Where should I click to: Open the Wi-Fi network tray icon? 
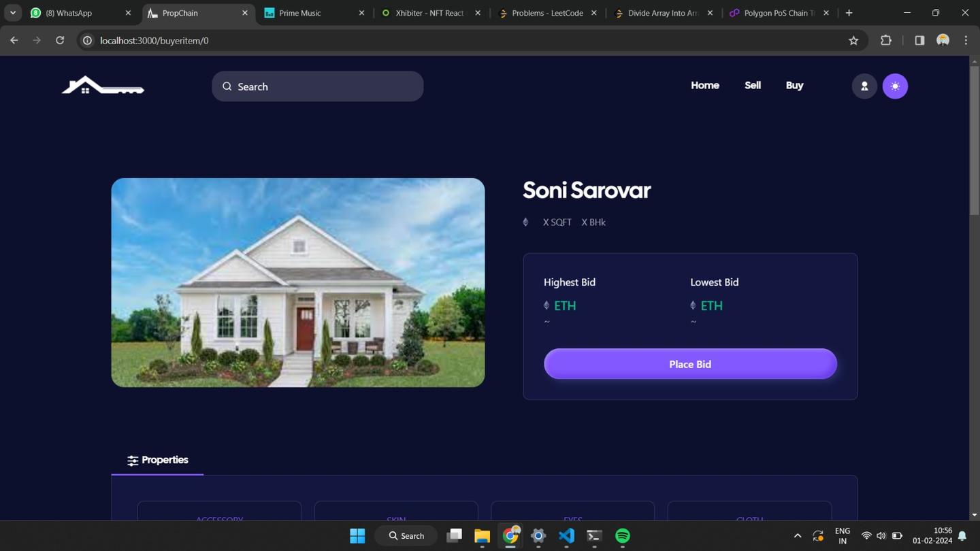(866, 536)
